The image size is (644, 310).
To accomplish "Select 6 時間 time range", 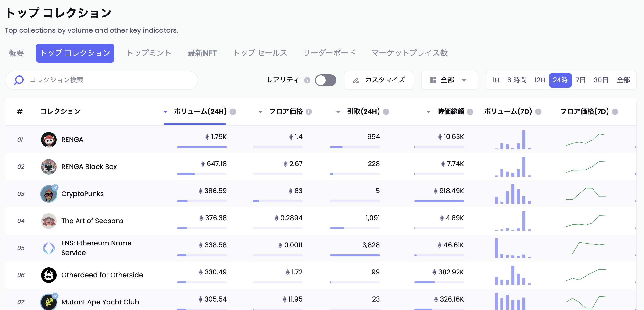I will 516,80.
